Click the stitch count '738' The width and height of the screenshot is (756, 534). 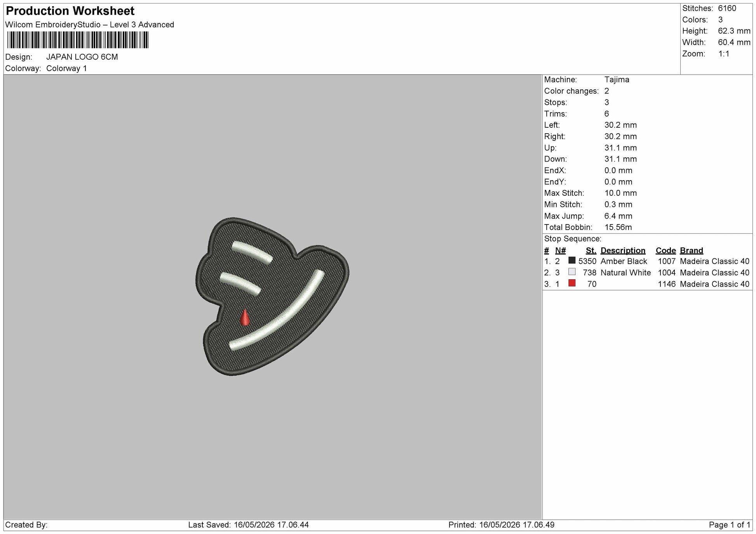tap(589, 273)
